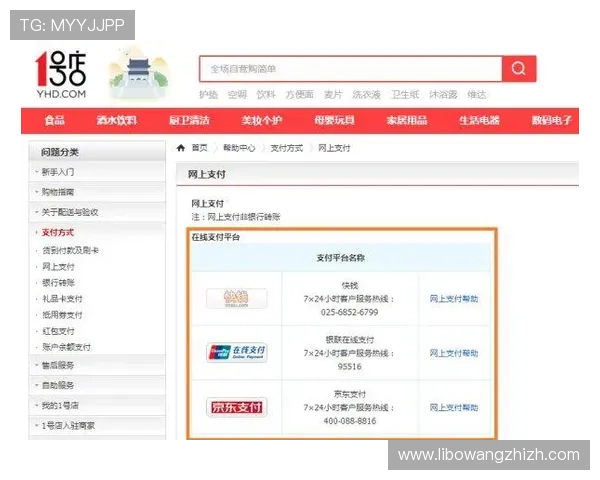Screen dimensions: 600x480
Task: Open 账户余额支付 sidebar item
Action: tap(67, 347)
